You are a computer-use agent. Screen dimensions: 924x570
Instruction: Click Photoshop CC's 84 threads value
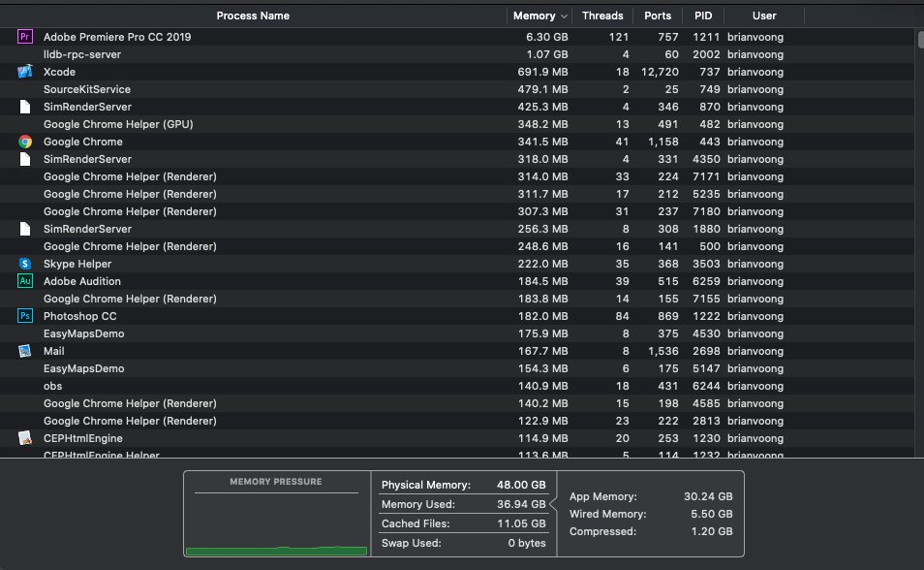click(x=622, y=316)
